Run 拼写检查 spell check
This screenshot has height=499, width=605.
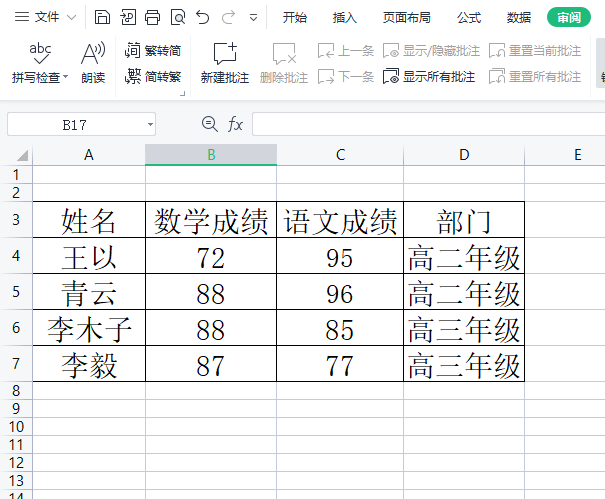39,64
